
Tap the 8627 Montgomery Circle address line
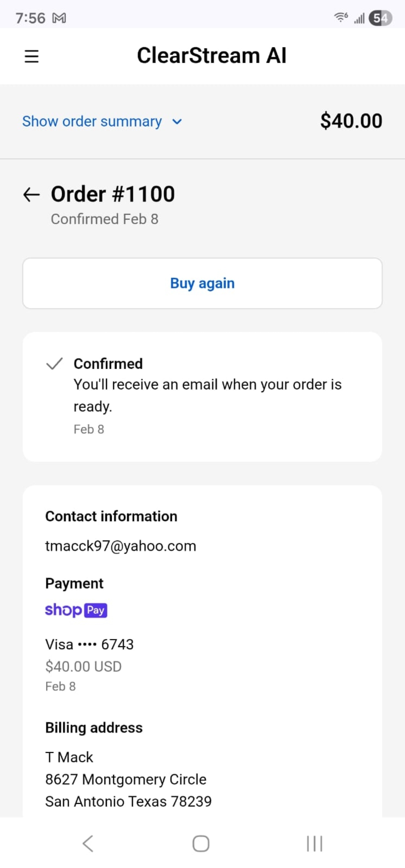coord(126,779)
